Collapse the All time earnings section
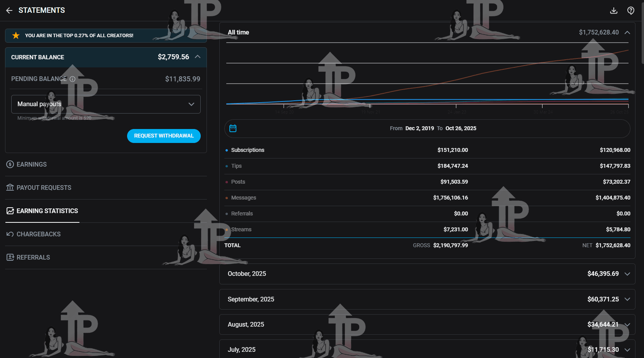Image resolution: width=644 pixels, height=358 pixels. click(x=627, y=33)
